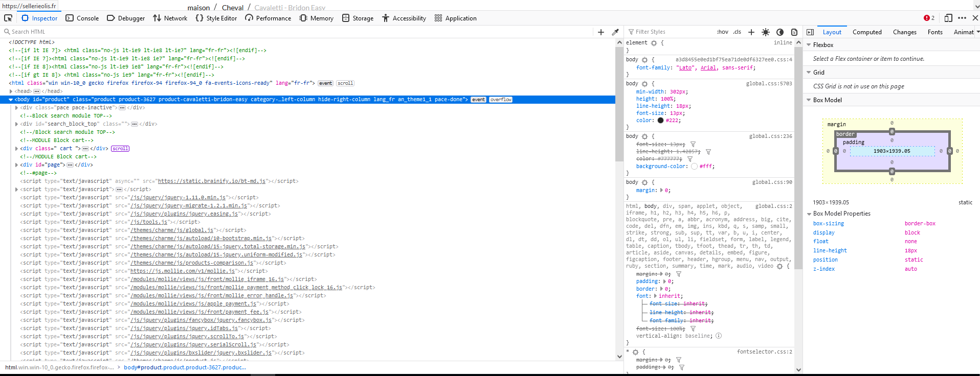This screenshot has width=980, height=376.
Task: Pick a color with the eyedropper
Action: pyautogui.click(x=615, y=32)
